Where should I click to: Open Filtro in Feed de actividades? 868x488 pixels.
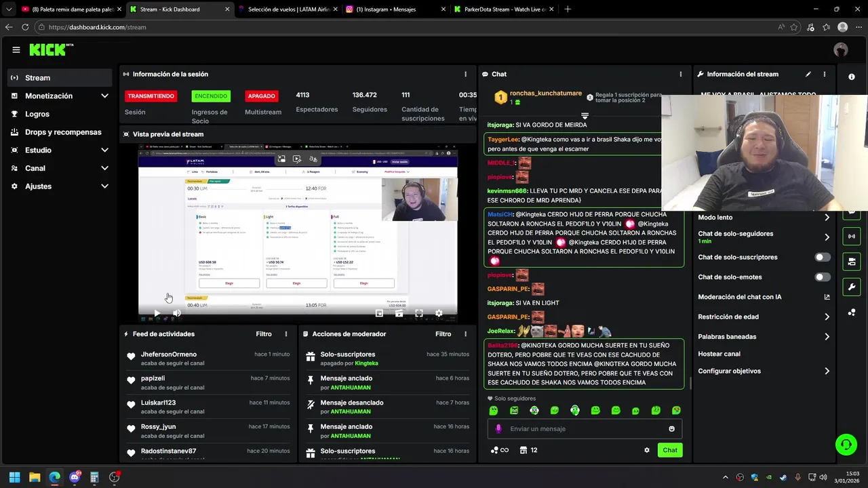pyautogui.click(x=264, y=334)
